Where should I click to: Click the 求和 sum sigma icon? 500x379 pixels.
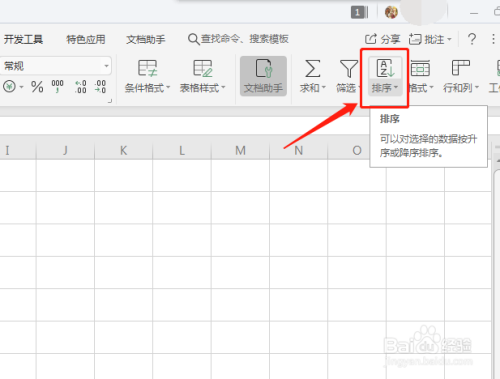click(x=312, y=68)
